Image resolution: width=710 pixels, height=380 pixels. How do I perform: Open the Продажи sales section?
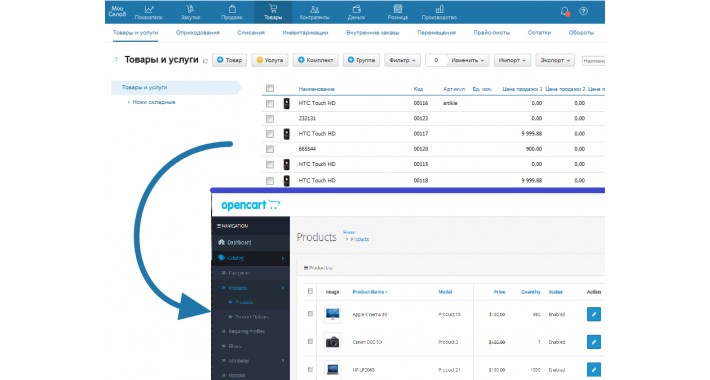tap(232, 12)
